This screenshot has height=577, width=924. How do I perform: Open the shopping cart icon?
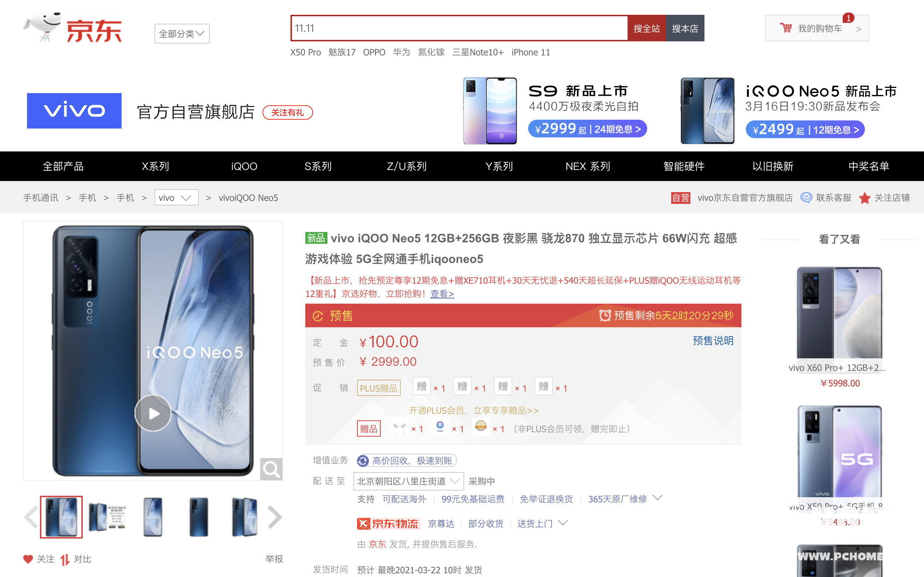[x=785, y=28]
